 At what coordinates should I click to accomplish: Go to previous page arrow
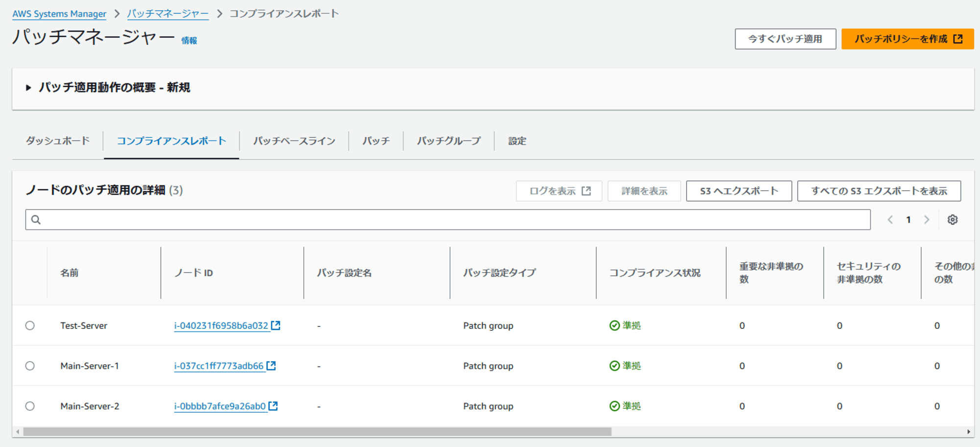click(890, 220)
